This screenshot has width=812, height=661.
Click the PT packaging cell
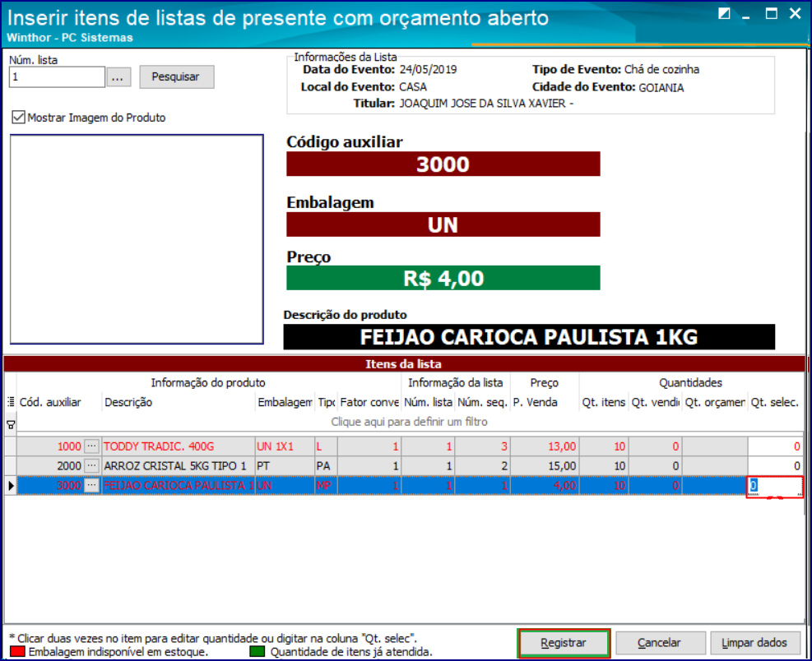pyautogui.click(x=285, y=466)
